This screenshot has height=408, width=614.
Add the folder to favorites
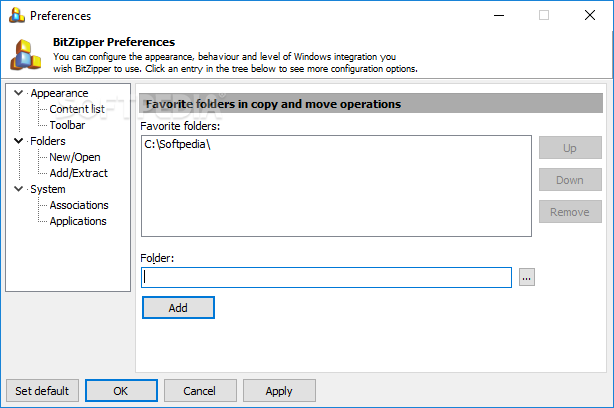(x=178, y=308)
